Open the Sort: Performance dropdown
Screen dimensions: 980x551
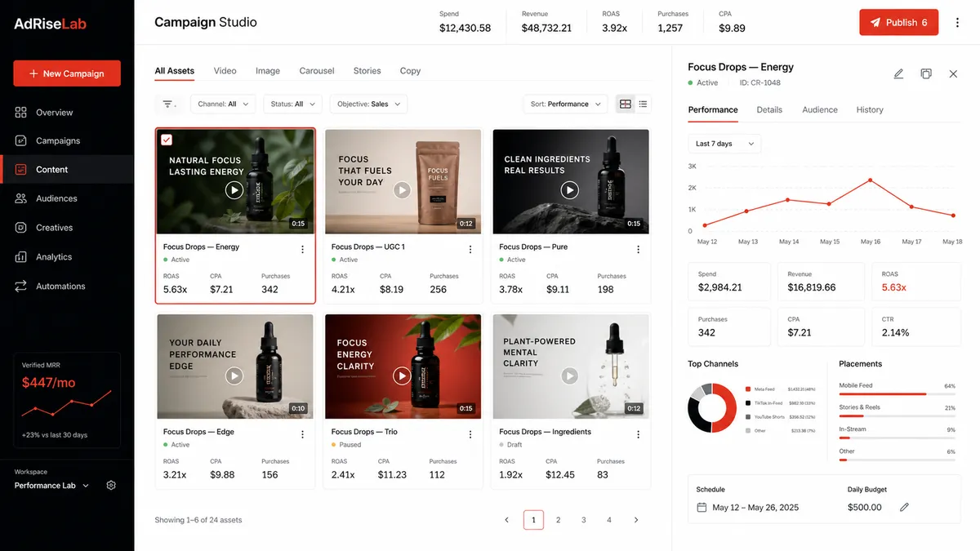click(565, 104)
